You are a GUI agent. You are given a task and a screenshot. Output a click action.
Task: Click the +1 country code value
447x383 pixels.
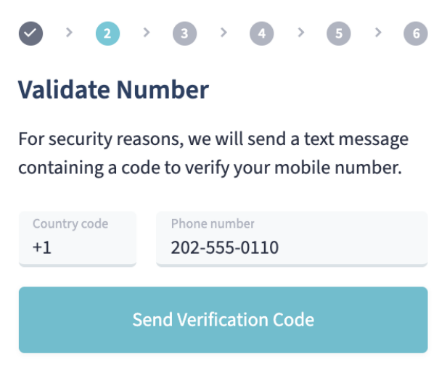tap(42, 248)
